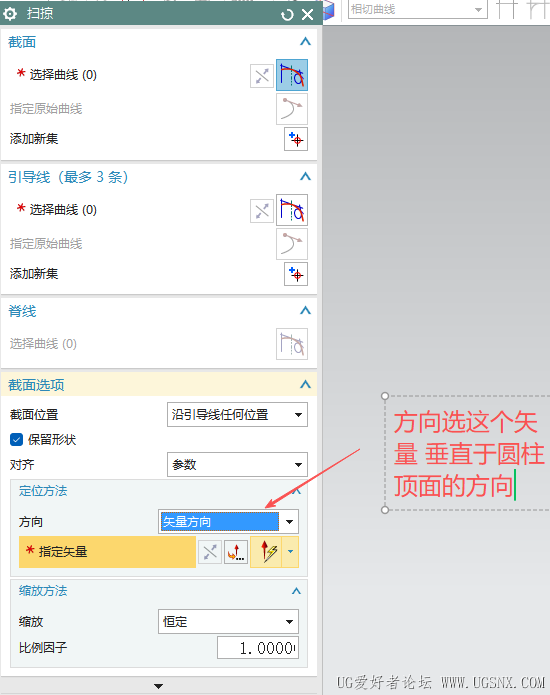Add new set in 截面 section
The height and width of the screenshot is (695, 550).
[x=296, y=139]
